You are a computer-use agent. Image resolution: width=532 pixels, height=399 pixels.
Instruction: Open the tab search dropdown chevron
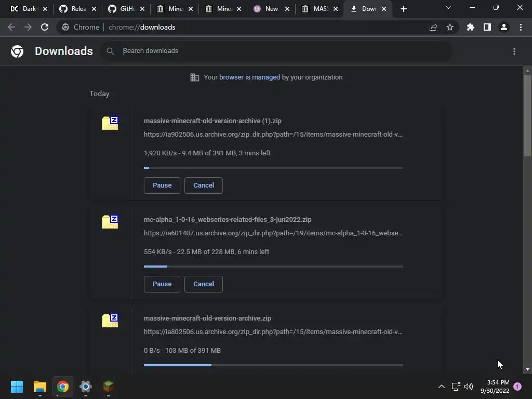click(448, 7)
